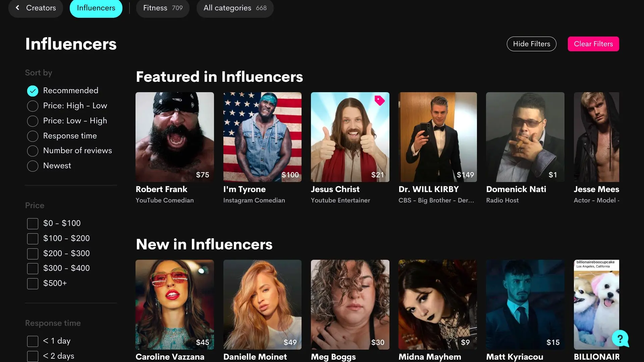Enable the $500+ price checkbox
This screenshot has width=644, height=362.
[x=33, y=284]
